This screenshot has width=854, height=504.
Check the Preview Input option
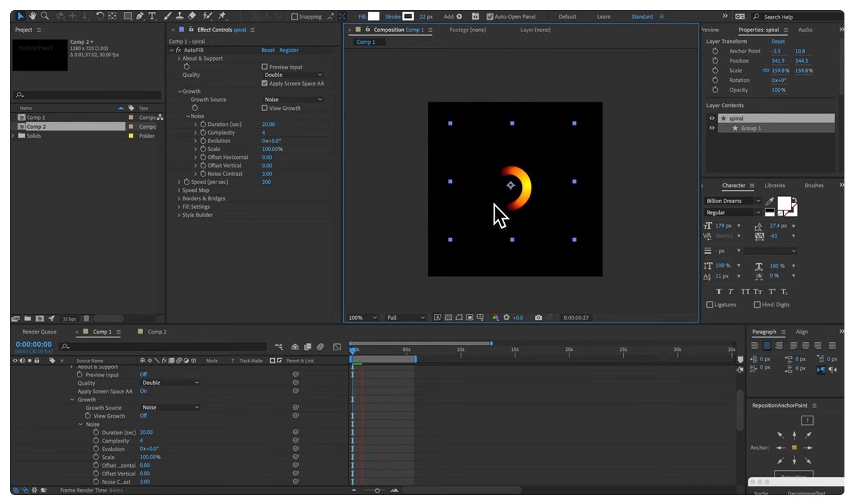(264, 67)
